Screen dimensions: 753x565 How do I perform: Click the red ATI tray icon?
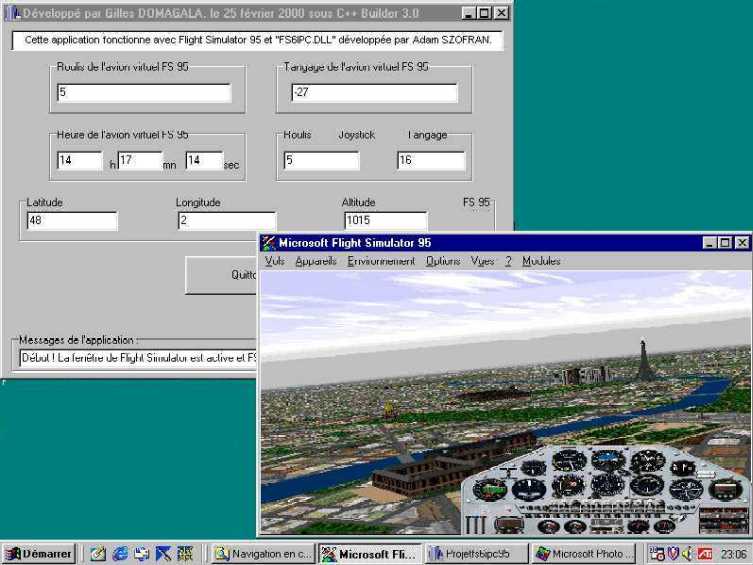tap(705, 553)
